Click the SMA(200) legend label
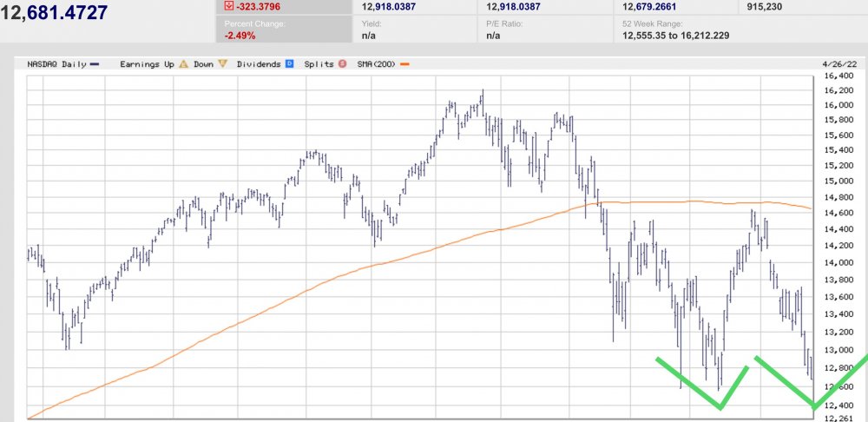The image size is (868, 422). [376, 64]
